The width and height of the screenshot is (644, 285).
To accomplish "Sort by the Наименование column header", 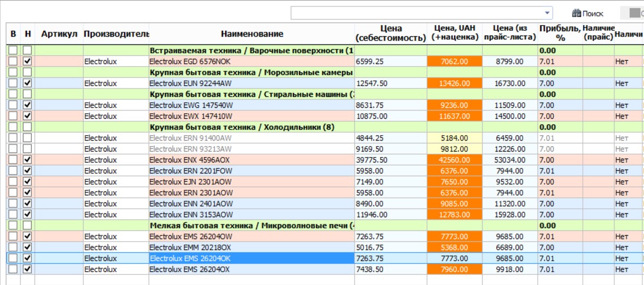I will 252,34.
